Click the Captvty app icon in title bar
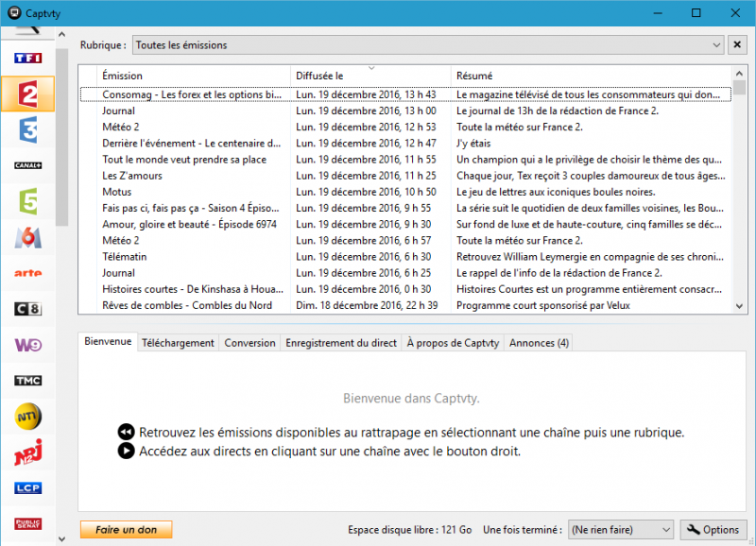 [14, 13]
